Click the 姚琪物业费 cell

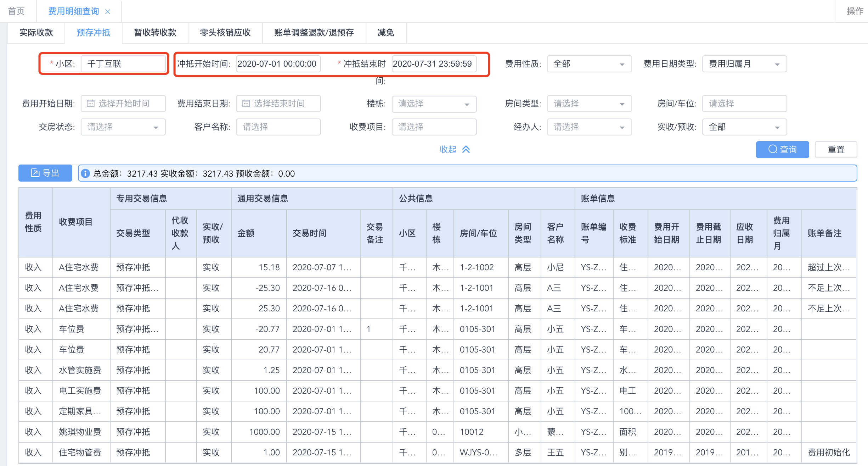tap(81, 432)
